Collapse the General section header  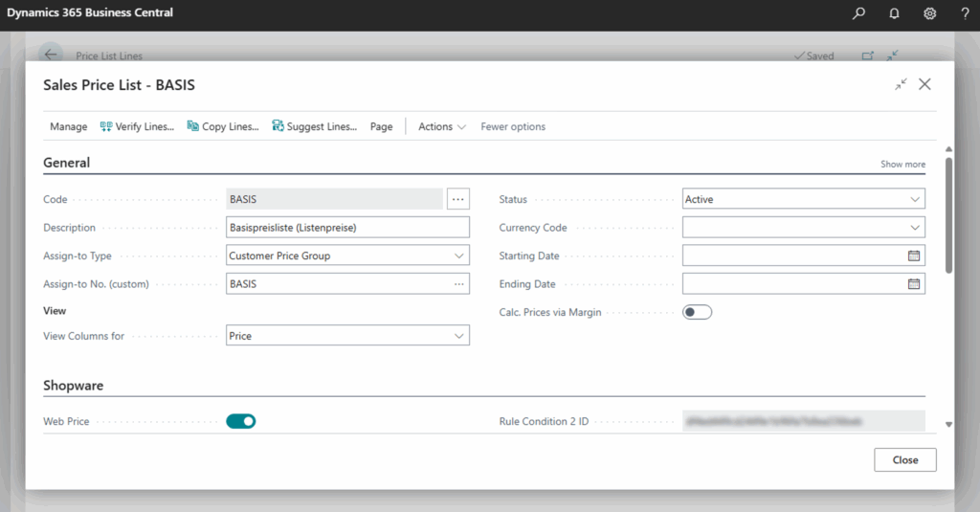coord(66,163)
